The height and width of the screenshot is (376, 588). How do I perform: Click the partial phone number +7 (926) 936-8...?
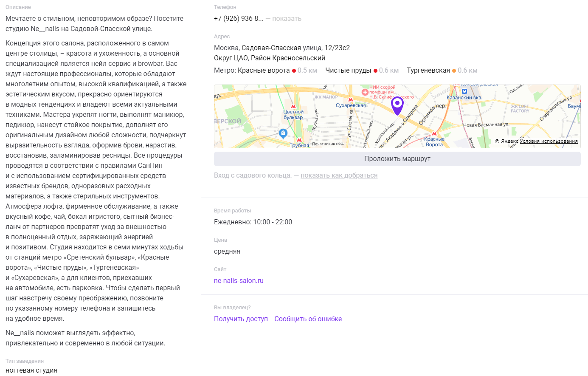239,19
